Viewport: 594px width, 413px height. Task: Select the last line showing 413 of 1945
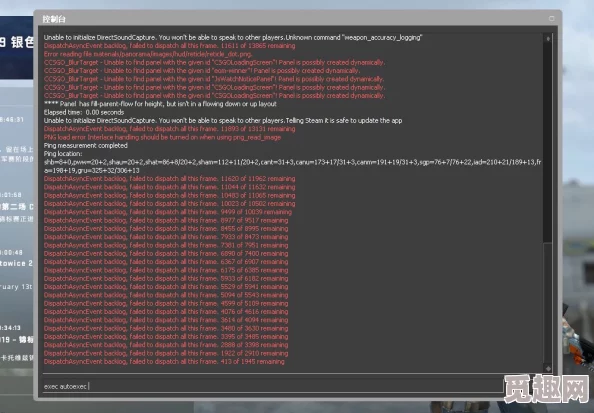[x=164, y=361]
